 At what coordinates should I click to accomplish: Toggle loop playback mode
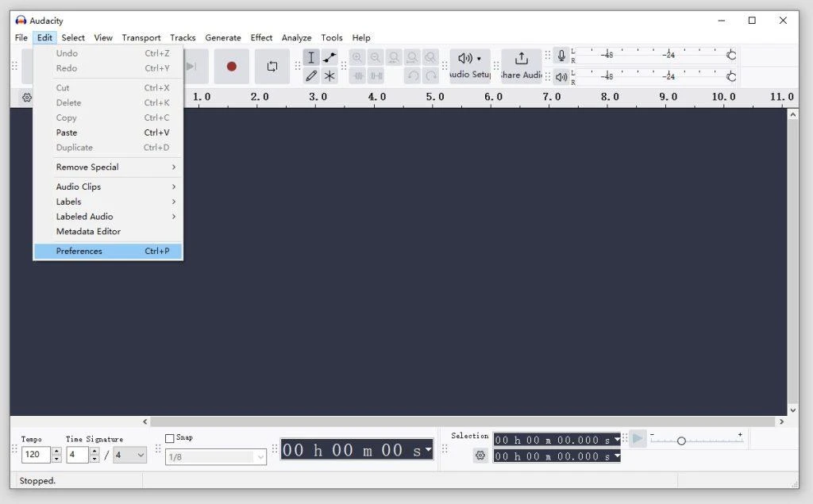coord(272,66)
